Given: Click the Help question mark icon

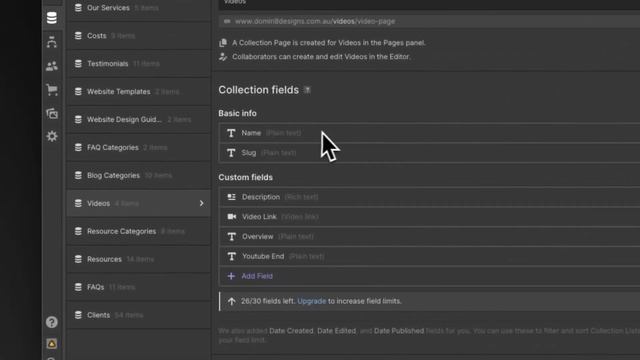Looking at the screenshot, I should pos(51,322).
